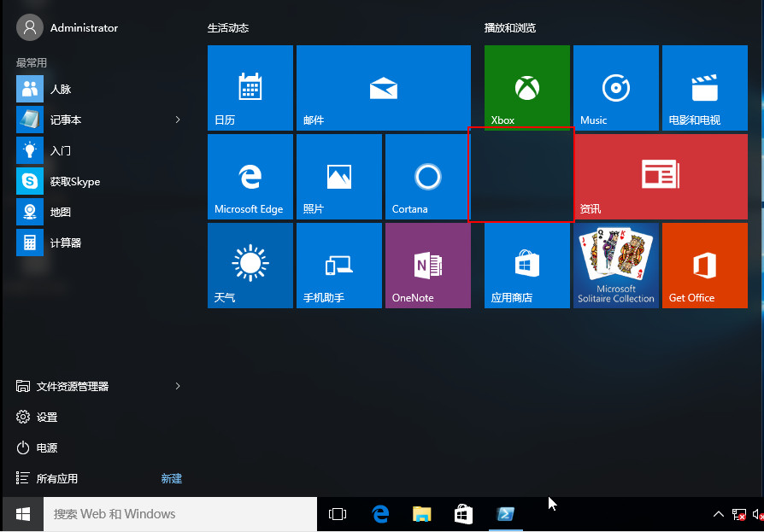Open the Music tile
This screenshot has width=764, height=532.
coord(615,87)
